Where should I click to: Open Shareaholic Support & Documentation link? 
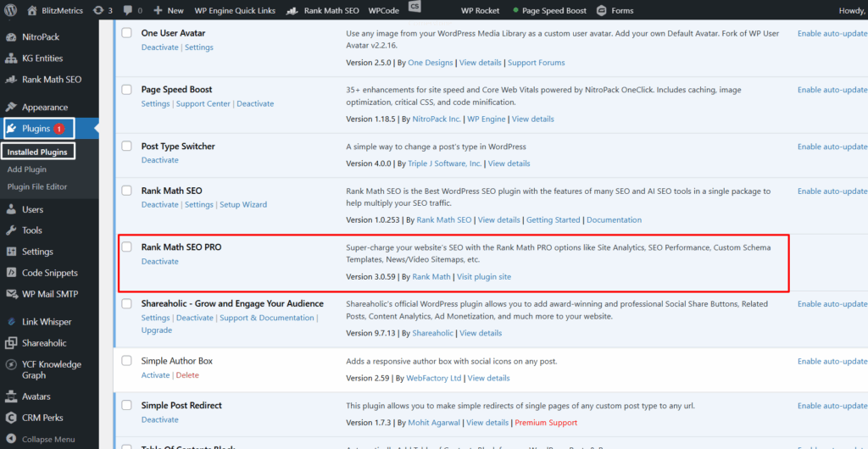tap(267, 318)
